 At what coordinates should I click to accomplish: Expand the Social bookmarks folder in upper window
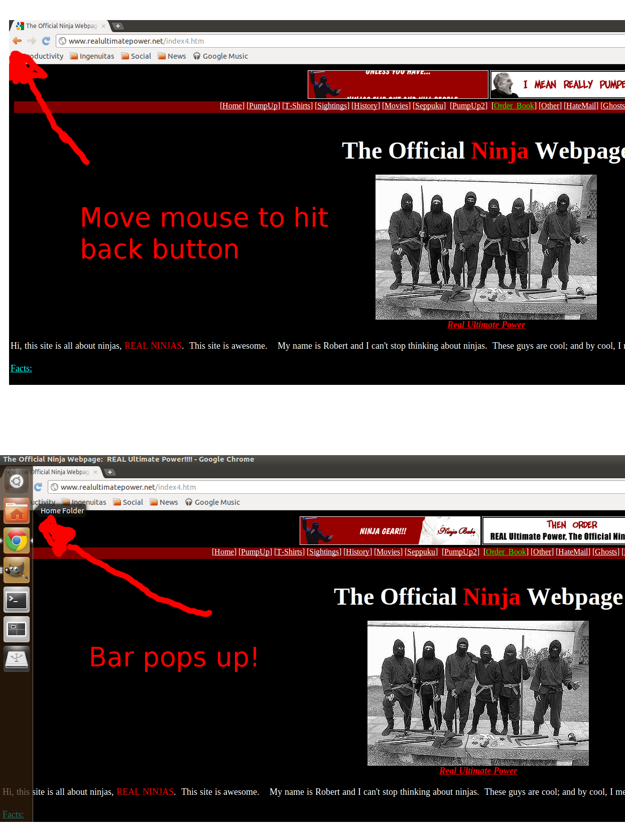pos(136,56)
